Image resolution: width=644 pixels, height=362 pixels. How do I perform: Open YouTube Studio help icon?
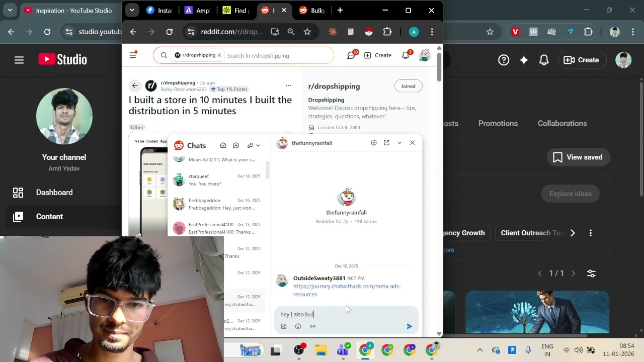[x=504, y=60]
